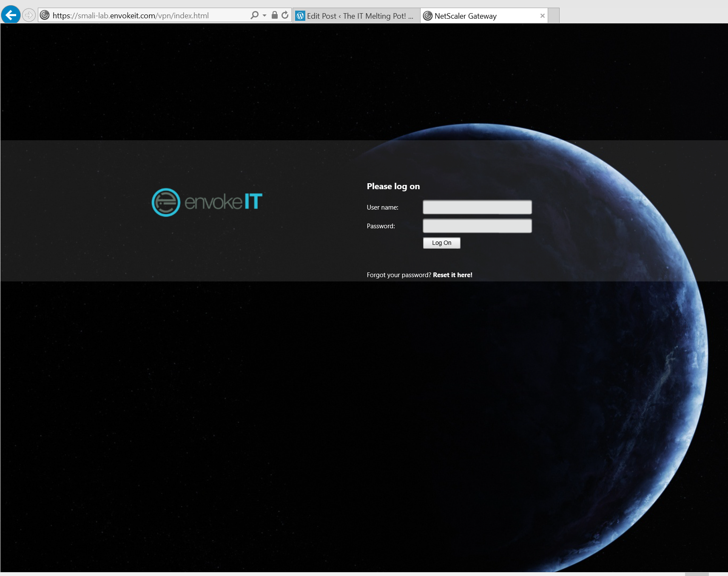The height and width of the screenshot is (576, 728).
Task: Refresh the page with the reload icon
Action: point(285,15)
